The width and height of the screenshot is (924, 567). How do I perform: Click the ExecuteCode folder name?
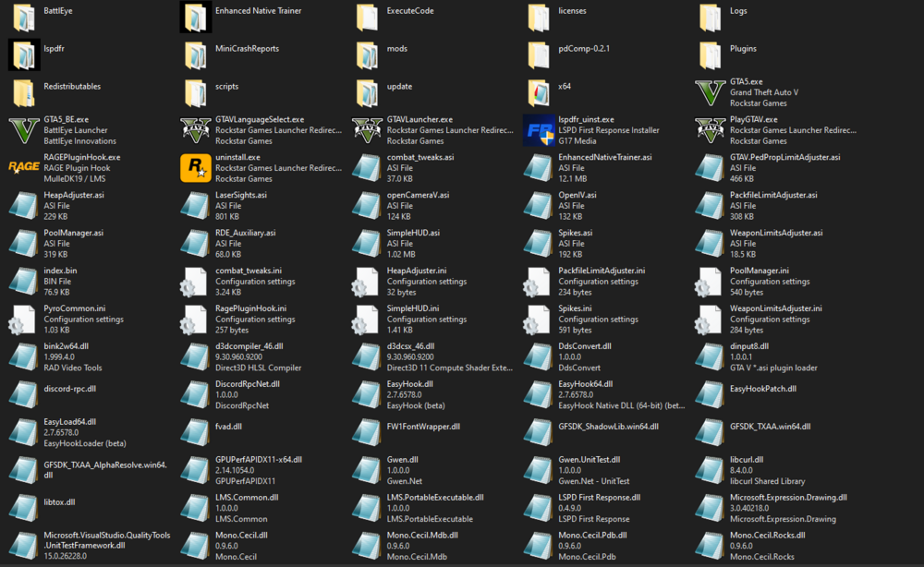(410, 10)
